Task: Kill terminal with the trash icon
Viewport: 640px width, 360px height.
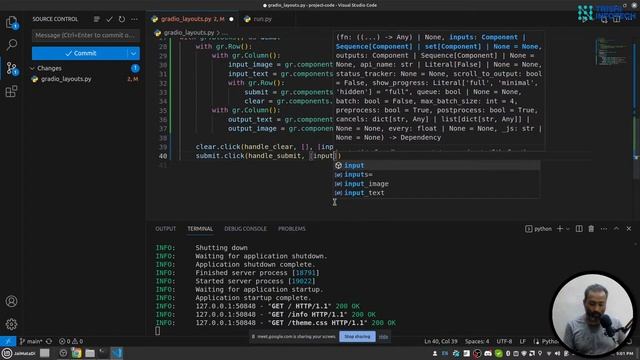Action: coord(591,229)
